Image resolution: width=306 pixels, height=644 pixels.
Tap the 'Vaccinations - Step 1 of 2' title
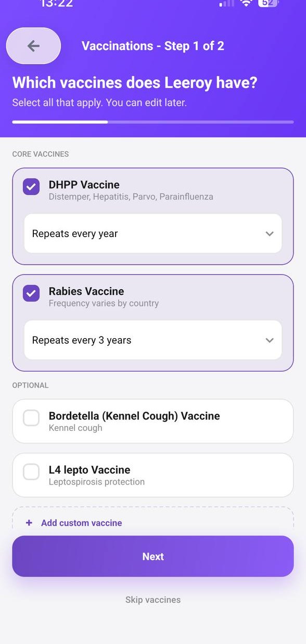[x=153, y=46]
